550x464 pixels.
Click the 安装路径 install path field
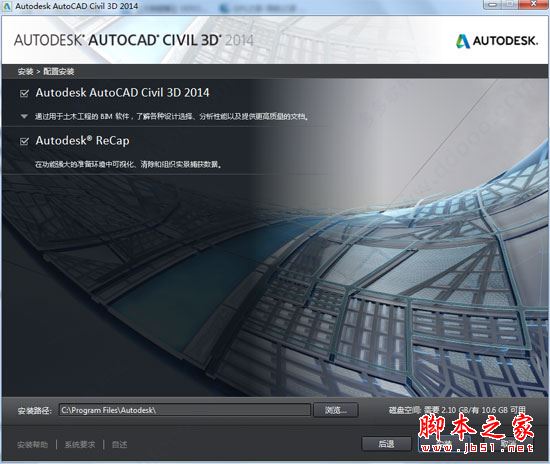click(185, 410)
